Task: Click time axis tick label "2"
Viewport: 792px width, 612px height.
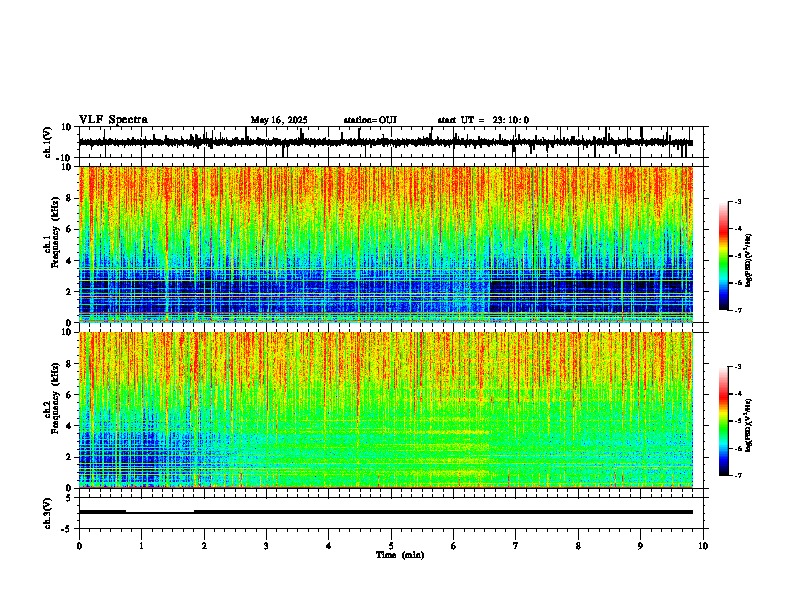Action: (204, 546)
